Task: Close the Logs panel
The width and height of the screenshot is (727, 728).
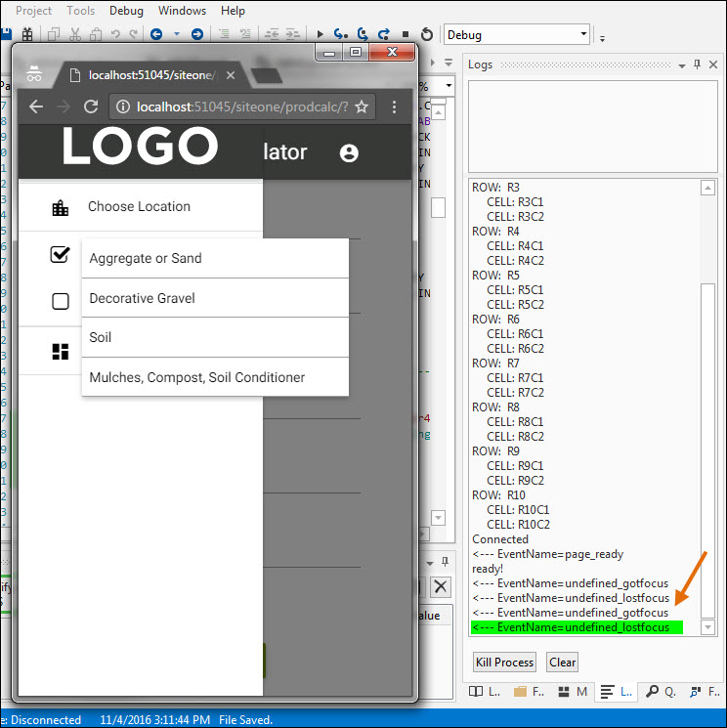Action: coord(713,64)
